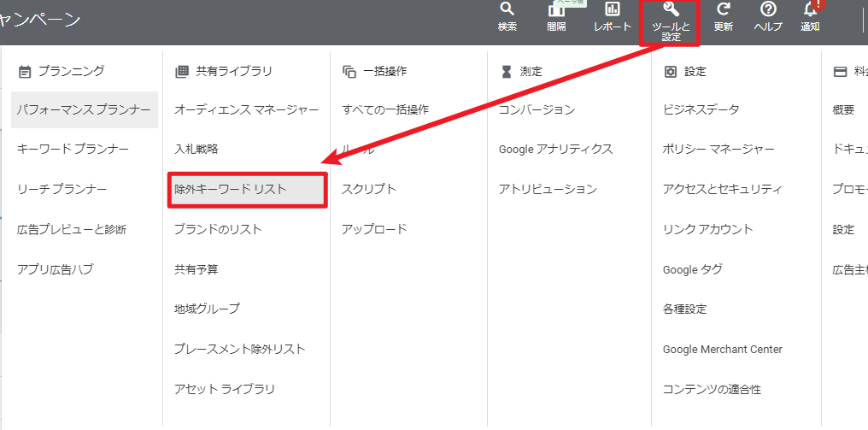The image size is (868, 430).
Task: Open the 検索 search icon
Action: (507, 9)
